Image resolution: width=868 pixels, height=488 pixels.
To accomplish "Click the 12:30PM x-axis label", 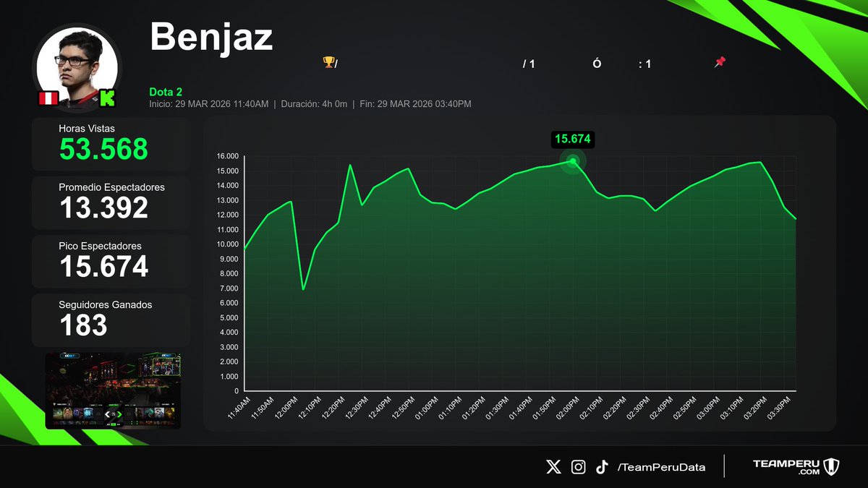I will 357,408.
